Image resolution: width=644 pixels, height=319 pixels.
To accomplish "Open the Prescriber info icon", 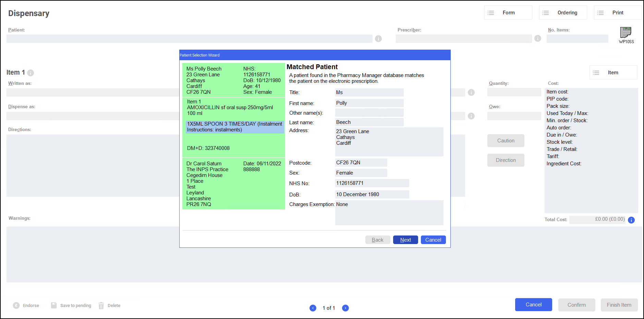I will pyautogui.click(x=538, y=38).
